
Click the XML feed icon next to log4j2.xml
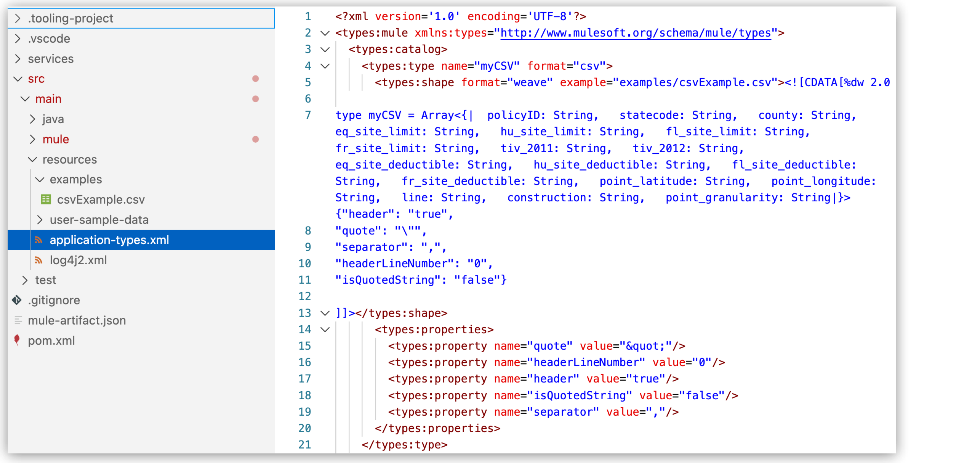point(39,260)
